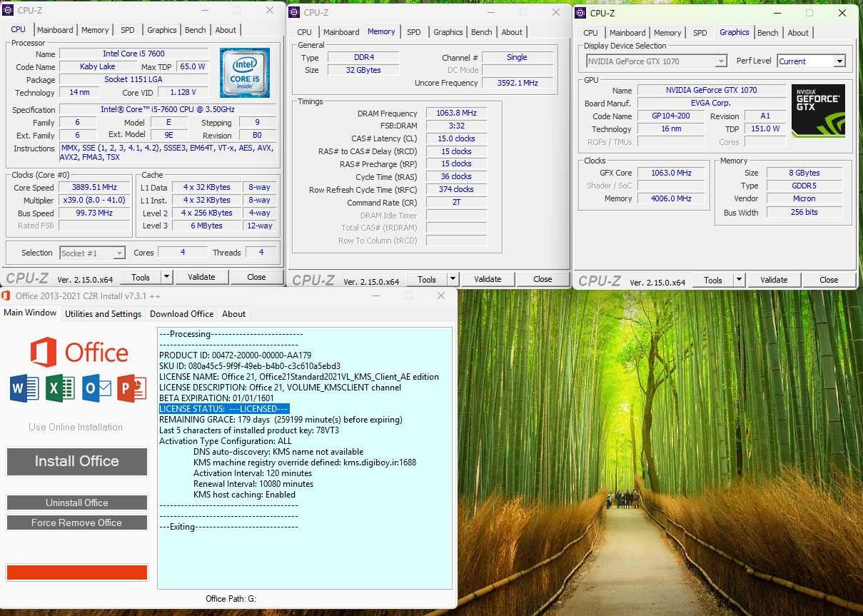Open the Download Office tab
The width and height of the screenshot is (863, 616).
pos(181,314)
